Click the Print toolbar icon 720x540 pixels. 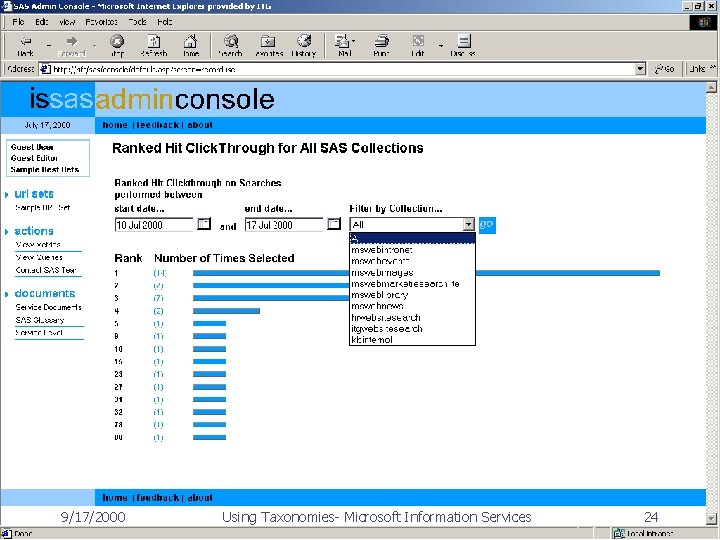[381, 41]
